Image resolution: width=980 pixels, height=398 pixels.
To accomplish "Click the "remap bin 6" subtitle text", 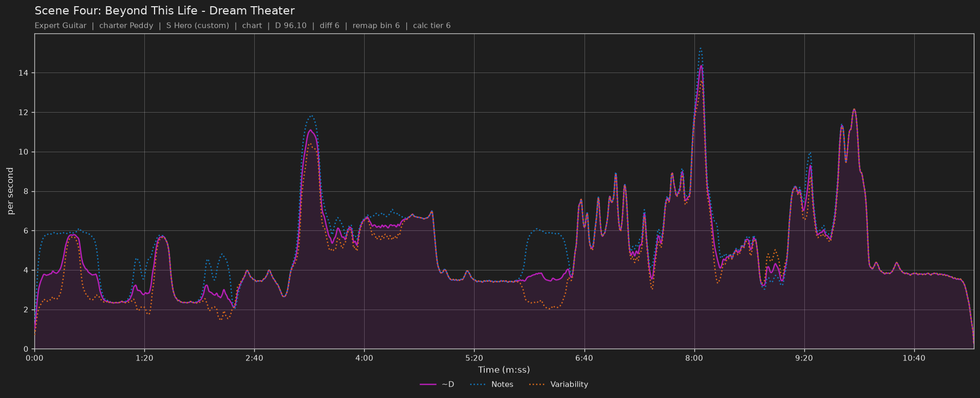I will point(376,26).
